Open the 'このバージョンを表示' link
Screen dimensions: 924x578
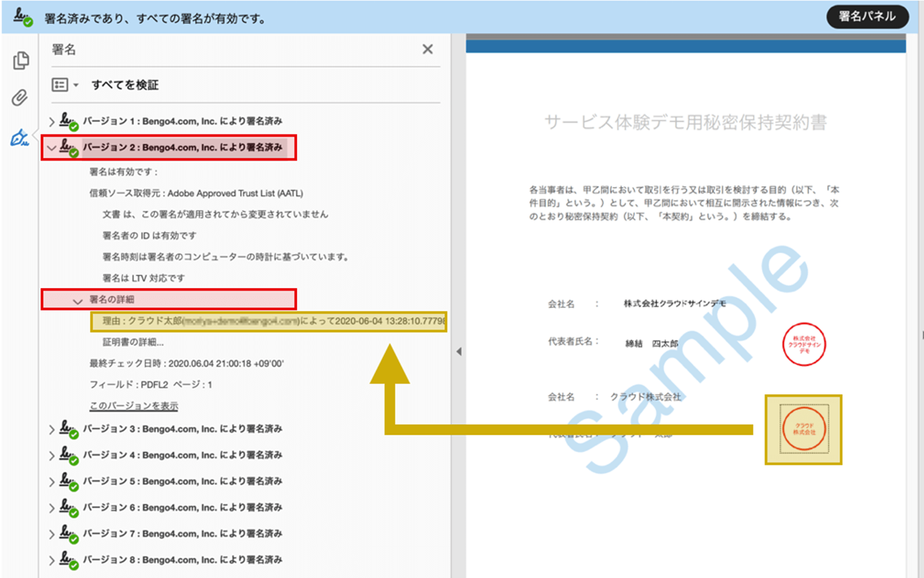tap(133, 406)
